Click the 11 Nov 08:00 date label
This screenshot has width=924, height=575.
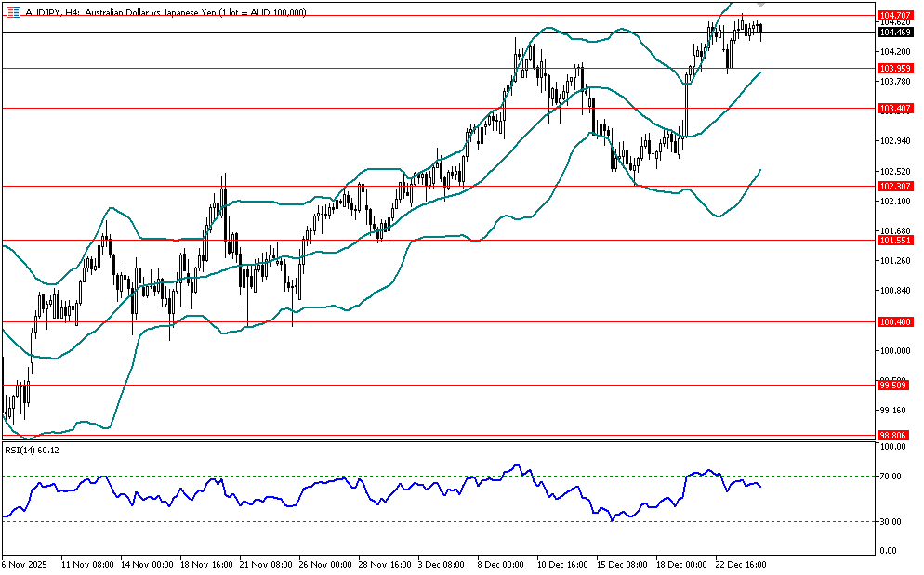(87, 564)
